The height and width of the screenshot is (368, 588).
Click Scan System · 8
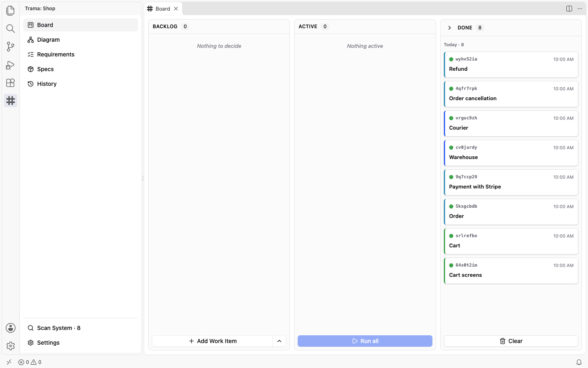80,328
